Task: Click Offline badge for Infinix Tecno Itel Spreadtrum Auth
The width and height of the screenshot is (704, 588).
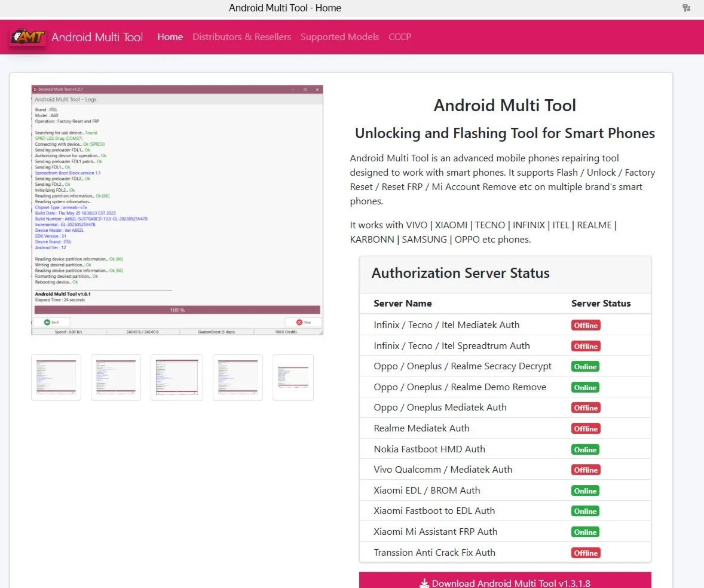Action: tap(586, 346)
